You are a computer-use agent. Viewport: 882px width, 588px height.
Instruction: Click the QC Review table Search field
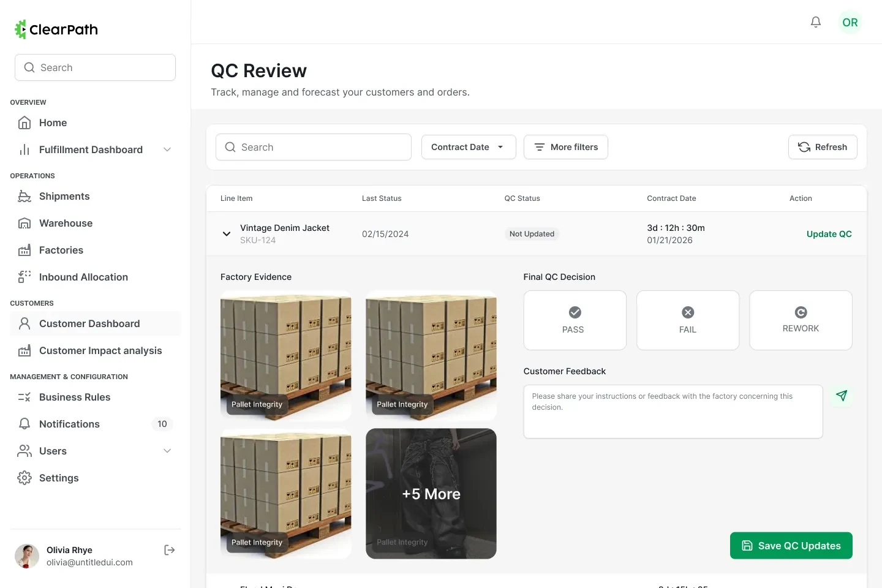(x=314, y=147)
